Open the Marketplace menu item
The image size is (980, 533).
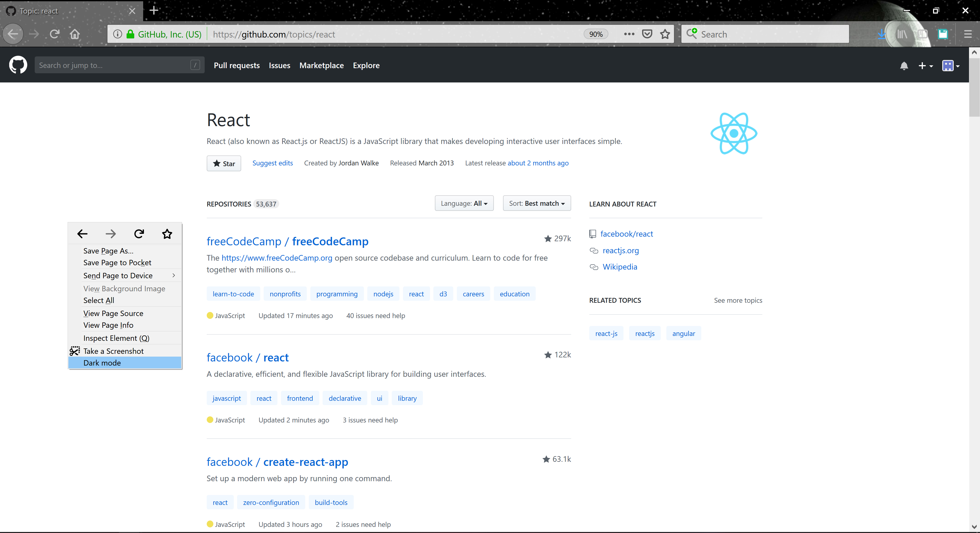click(322, 65)
